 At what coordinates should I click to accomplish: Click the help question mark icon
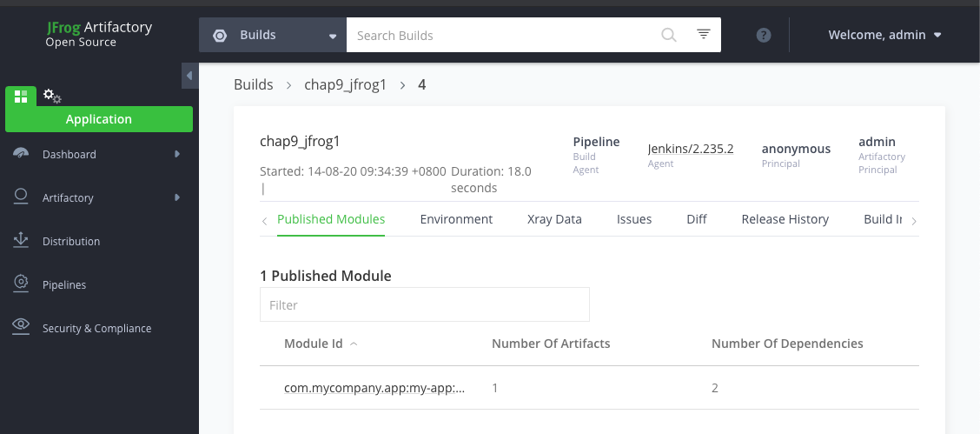pos(764,36)
